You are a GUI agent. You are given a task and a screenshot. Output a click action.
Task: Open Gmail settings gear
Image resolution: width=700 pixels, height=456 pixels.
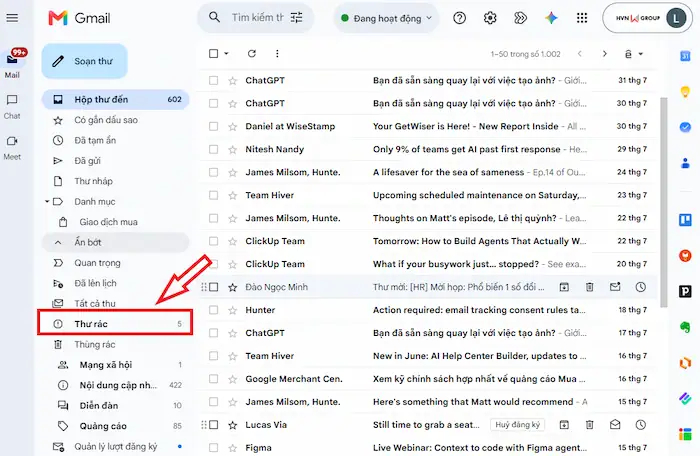(x=490, y=18)
